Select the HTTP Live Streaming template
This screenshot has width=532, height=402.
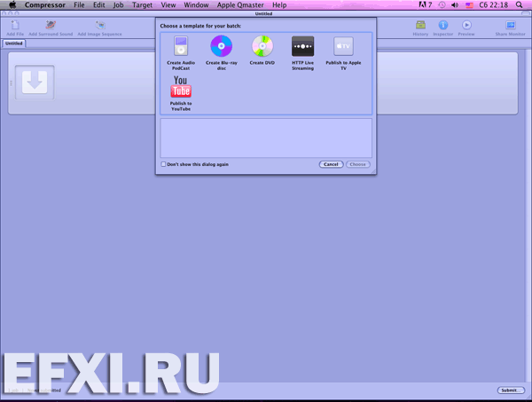(303, 47)
